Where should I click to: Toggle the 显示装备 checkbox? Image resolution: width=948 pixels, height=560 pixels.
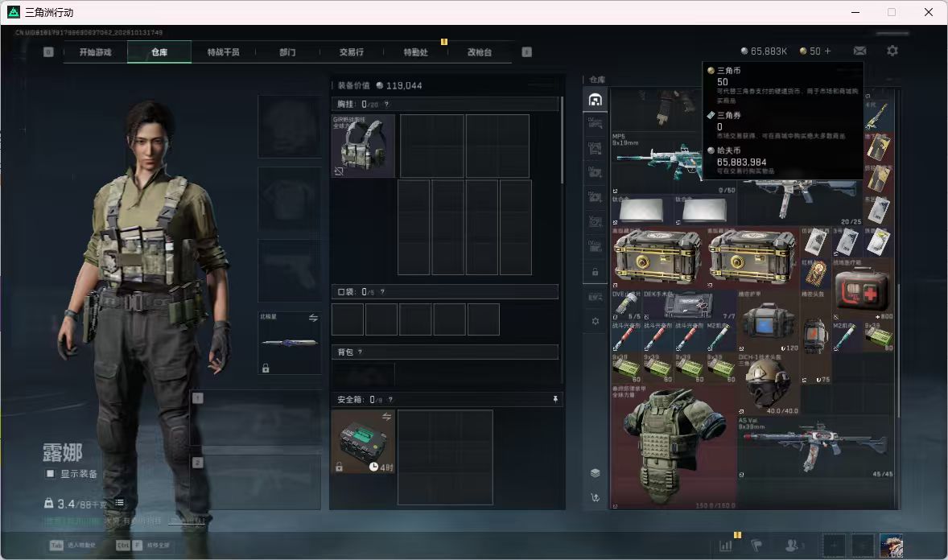pos(50,474)
